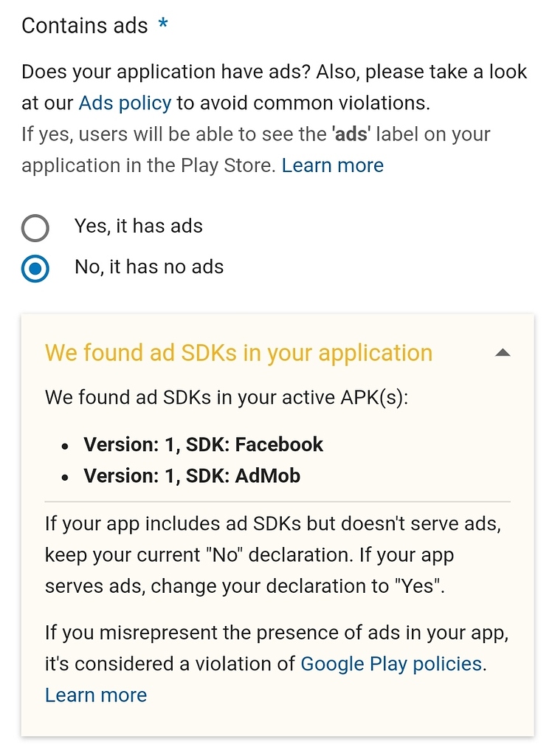This screenshot has width=552, height=756.
Task: Click Learn more after the Play Store sentence
Action: [332, 165]
